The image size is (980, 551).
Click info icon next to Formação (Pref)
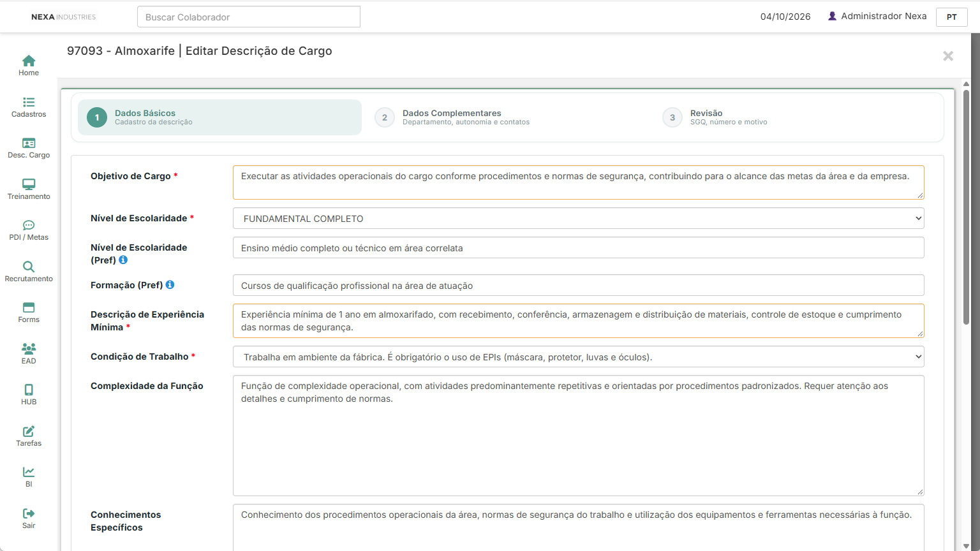(170, 285)
